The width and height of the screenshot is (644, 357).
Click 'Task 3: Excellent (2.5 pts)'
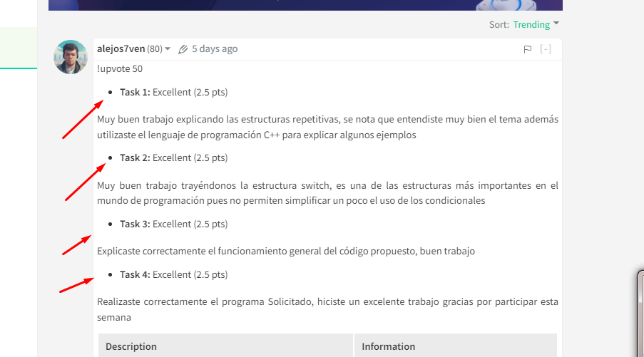(174, 224)
